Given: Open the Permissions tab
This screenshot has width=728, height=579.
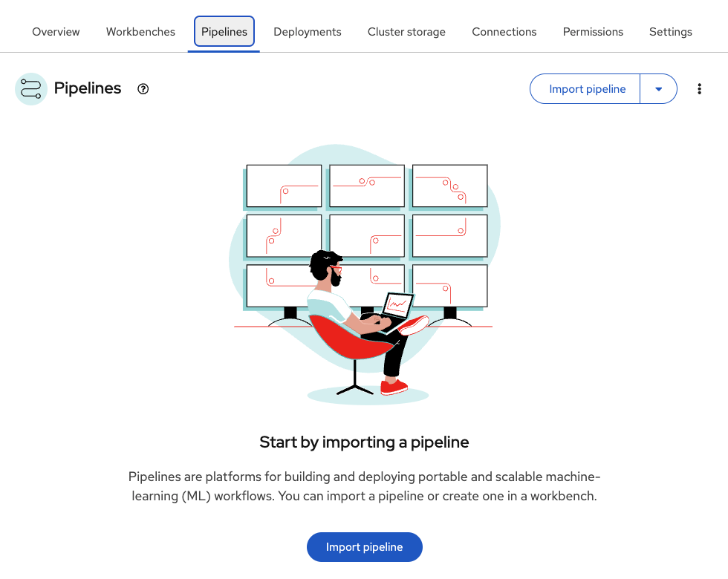Looking at the screenshot, I should click(x=593, y=32).
